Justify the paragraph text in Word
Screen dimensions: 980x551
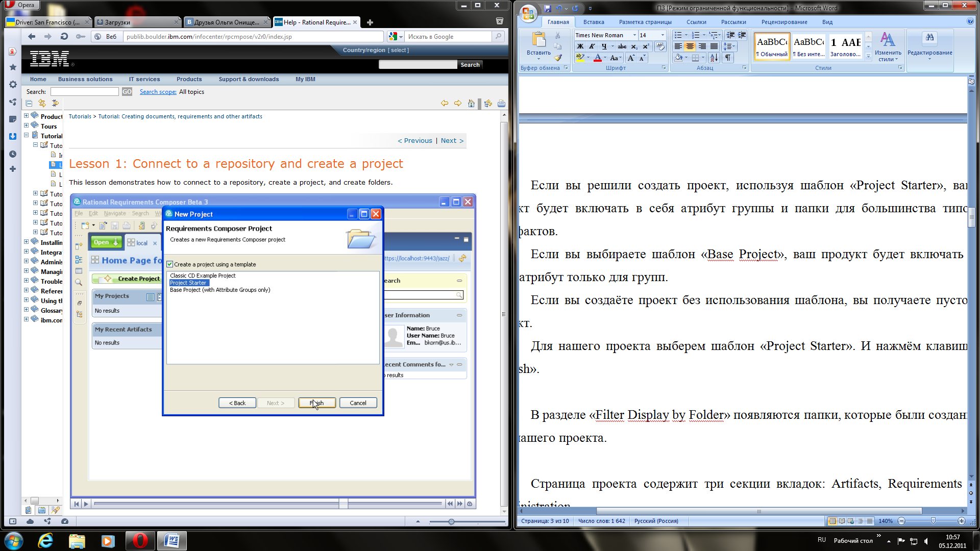coord(714,46)
